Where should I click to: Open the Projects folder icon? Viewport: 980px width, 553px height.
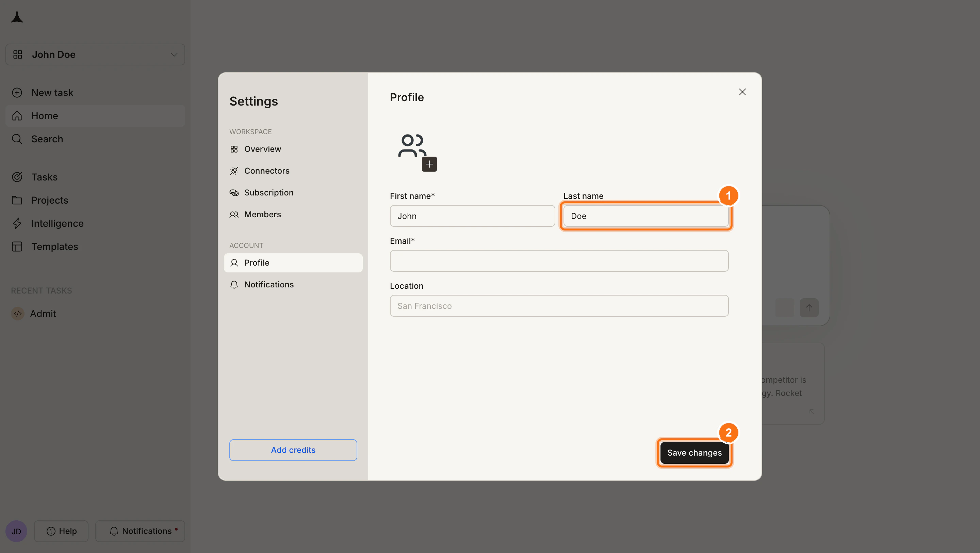click(x=17, y=200)
